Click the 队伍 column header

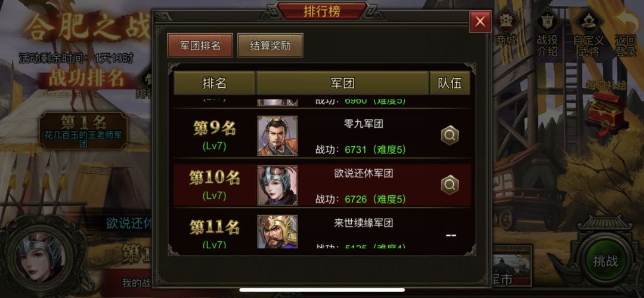[450, 83]
